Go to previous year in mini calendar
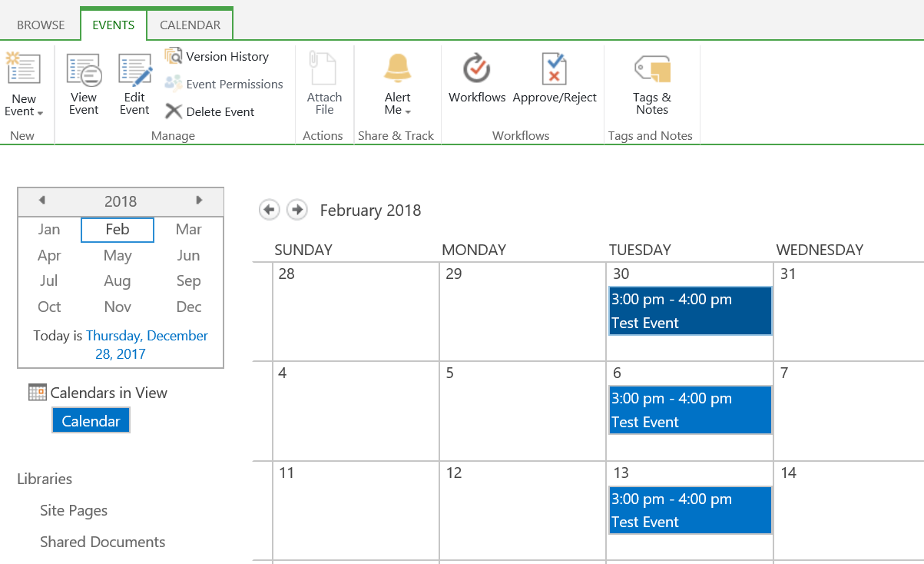 point(42,201)
